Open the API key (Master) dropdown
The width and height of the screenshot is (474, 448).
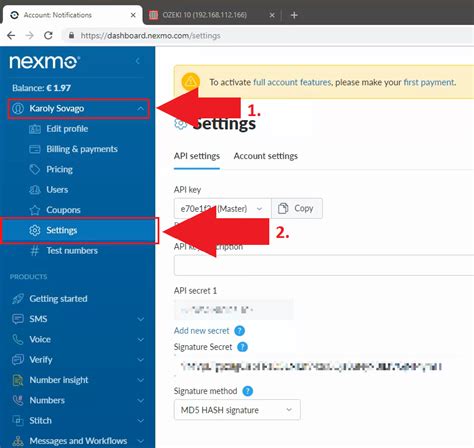coord(222,209)
